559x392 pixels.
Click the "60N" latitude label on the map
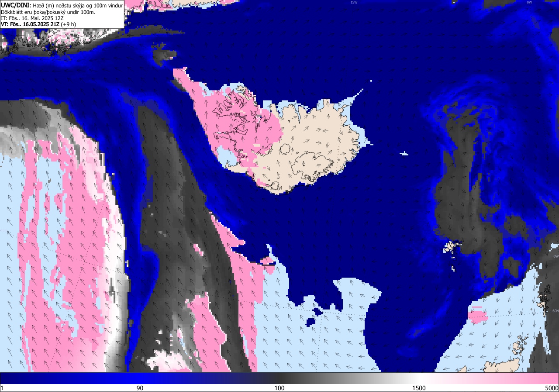pyautogui.click(x=556, y=311)
